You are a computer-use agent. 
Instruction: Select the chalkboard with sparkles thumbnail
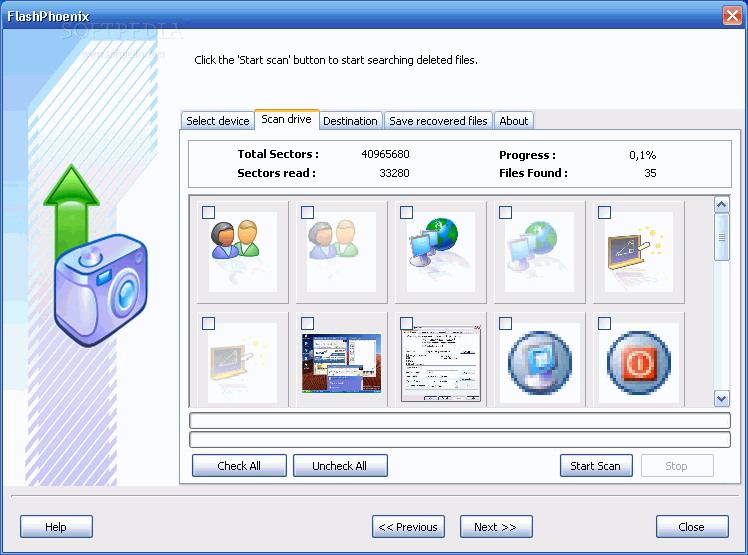639,251
